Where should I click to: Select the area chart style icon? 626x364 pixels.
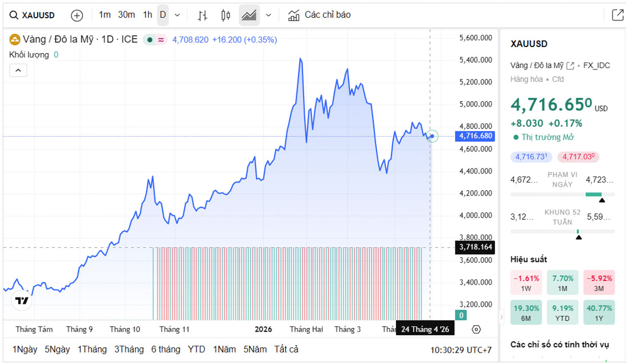click(x=249, y=15)
